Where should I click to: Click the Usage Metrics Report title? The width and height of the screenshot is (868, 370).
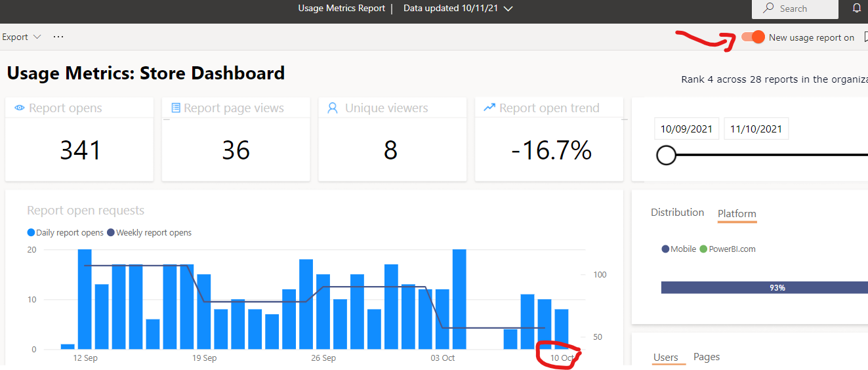(x=341, y=9)
